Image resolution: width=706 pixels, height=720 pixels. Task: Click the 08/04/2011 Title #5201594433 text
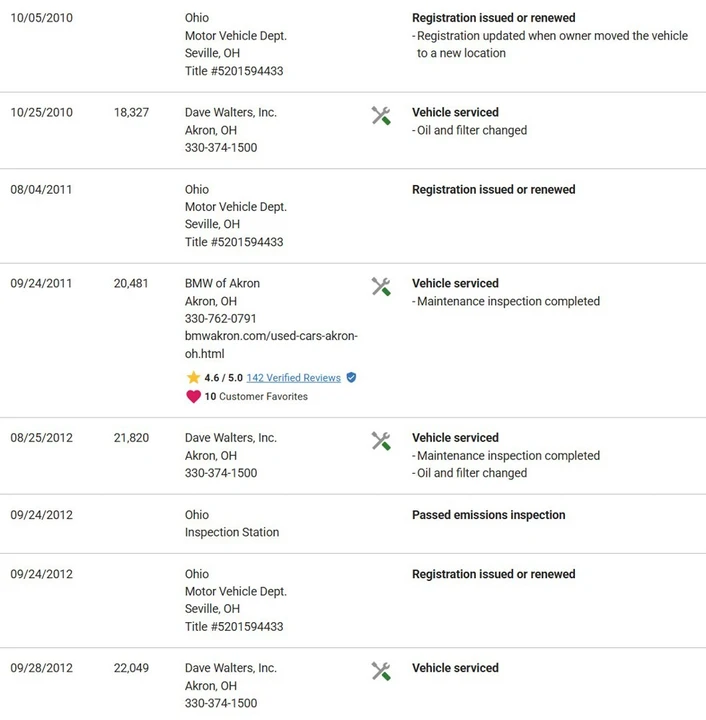tap(234, 242)
